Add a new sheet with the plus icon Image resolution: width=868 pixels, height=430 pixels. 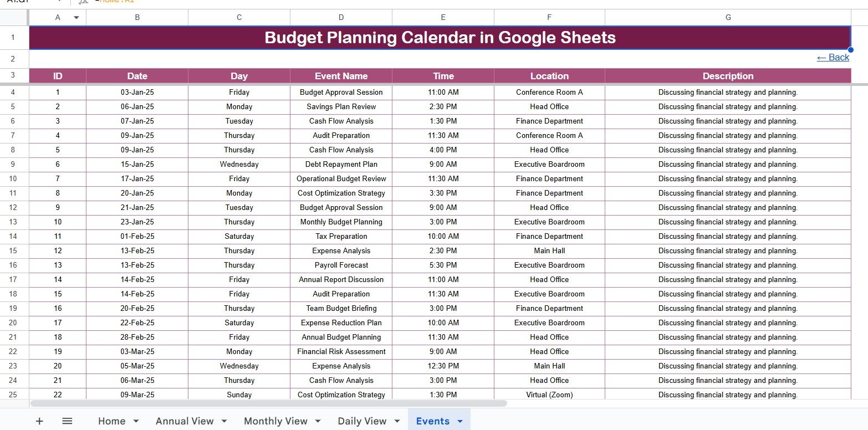point(39,421)
